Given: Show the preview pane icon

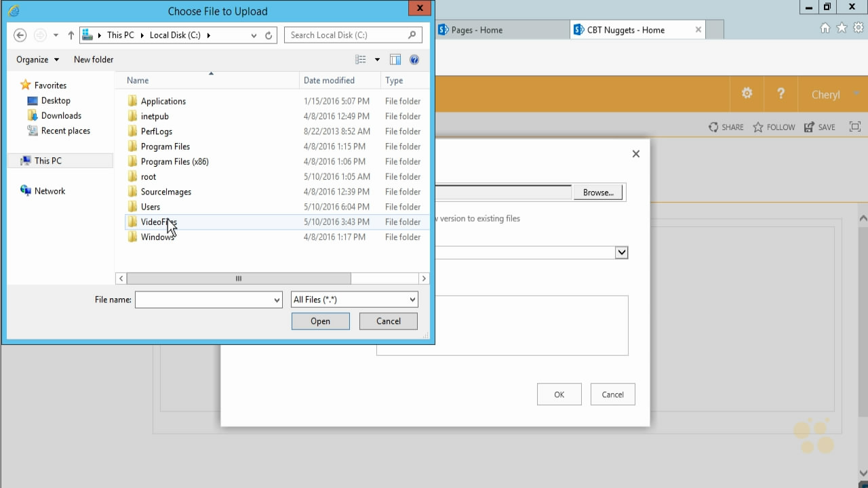Looking at the screenshot, I should coord(395,60).
